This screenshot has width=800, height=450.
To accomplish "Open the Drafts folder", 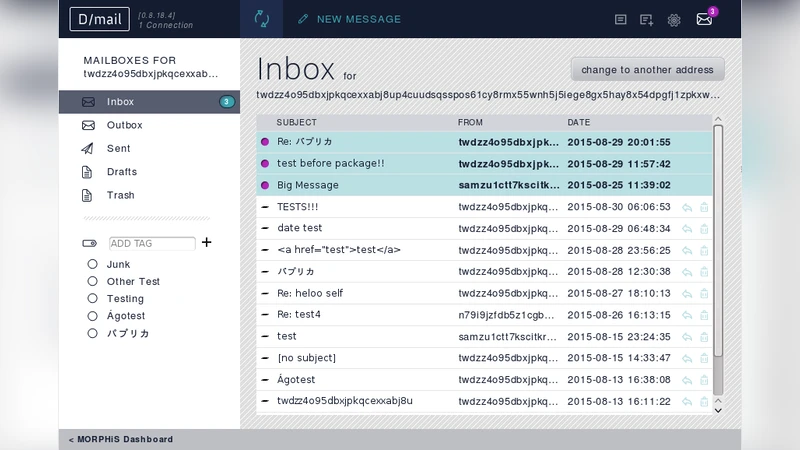I will click(121, 172).
